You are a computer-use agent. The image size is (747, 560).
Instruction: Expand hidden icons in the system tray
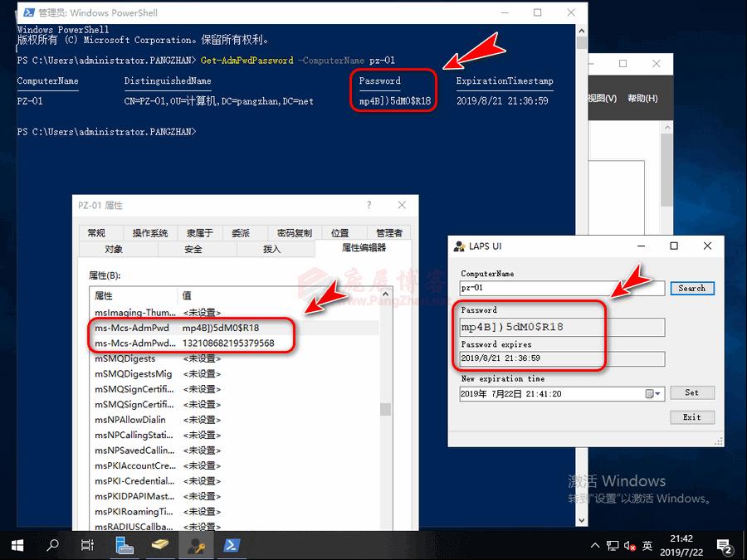pyautogui.click(x=595, y=545)
